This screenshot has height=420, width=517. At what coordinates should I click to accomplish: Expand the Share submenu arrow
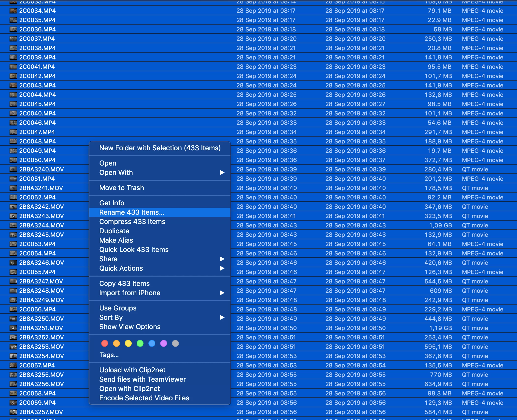(x=222, y=259)
